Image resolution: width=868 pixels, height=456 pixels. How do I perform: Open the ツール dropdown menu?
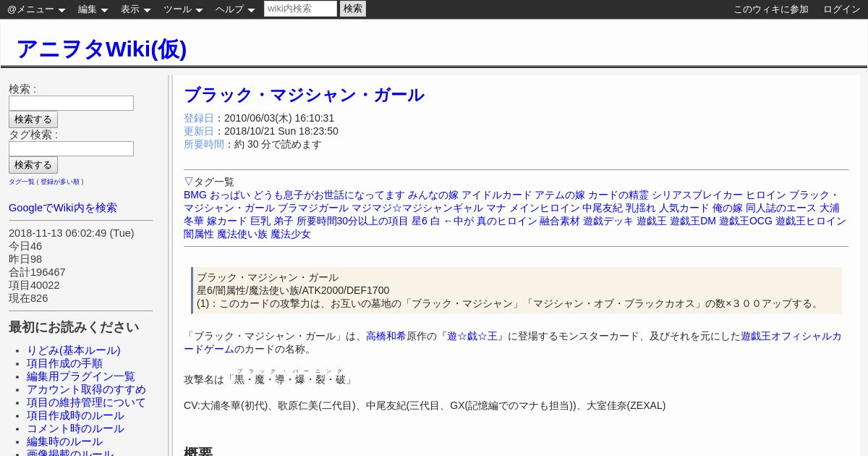pos(183,9)
